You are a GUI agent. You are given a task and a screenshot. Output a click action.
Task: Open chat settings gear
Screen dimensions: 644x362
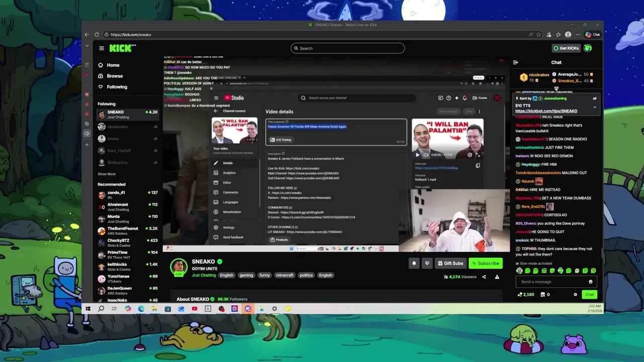(575, 295)
